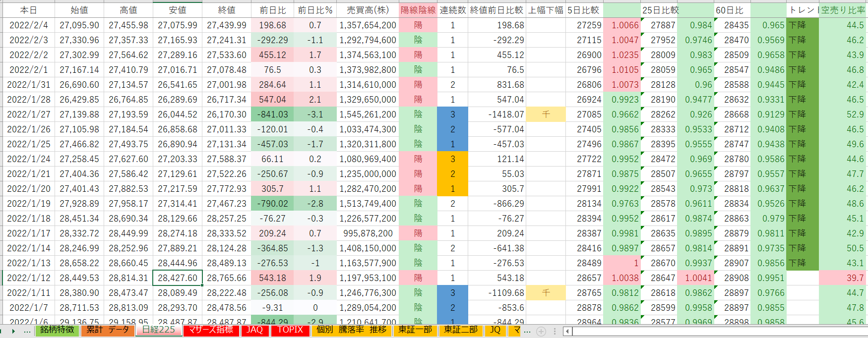Go to the 東証一部 sheet tab
The width and height of the screenshot is (868, 338).
[415, 330]
